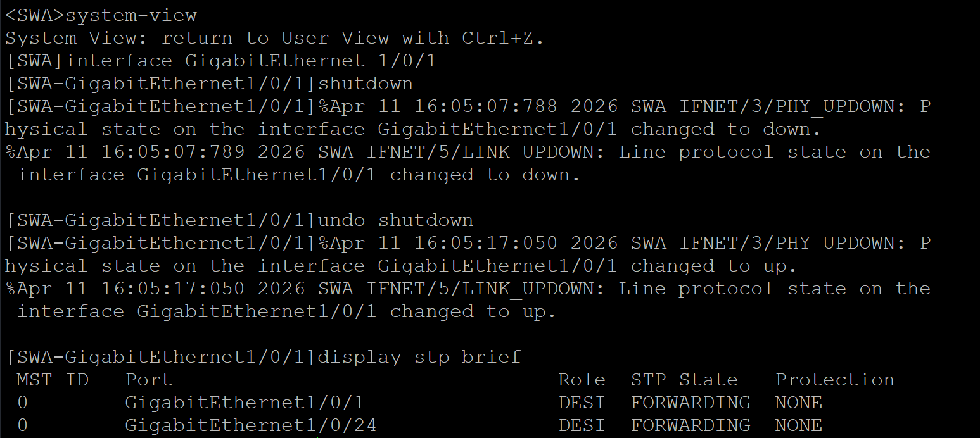Click the system-view command text
The height and width of the screenshot is (438, 980).
(x=131, y=15)
